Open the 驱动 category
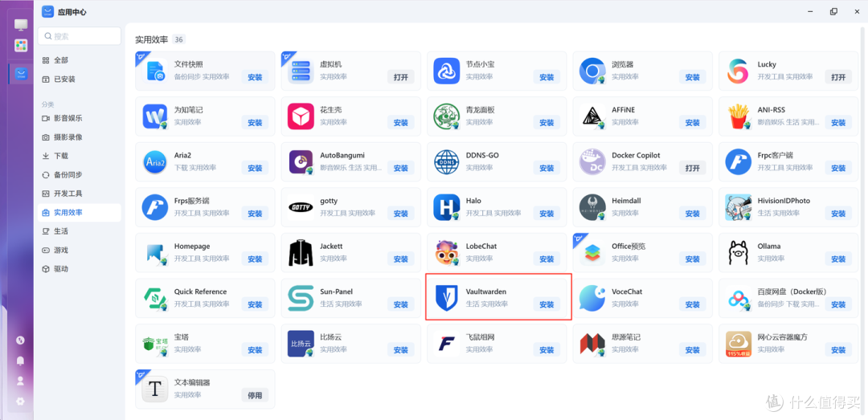This screenshot has height=420, width=868. pos(79,269)
